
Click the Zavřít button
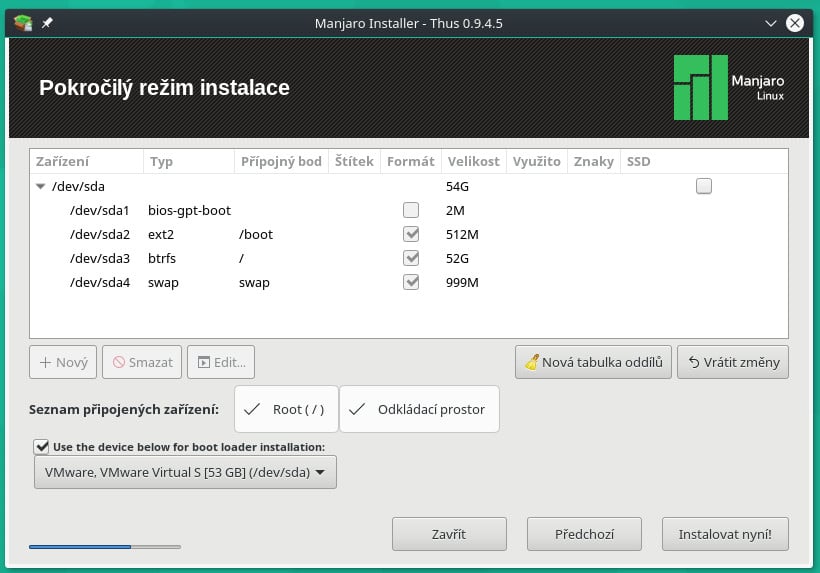pyautogui.click(x=449, y=534)
